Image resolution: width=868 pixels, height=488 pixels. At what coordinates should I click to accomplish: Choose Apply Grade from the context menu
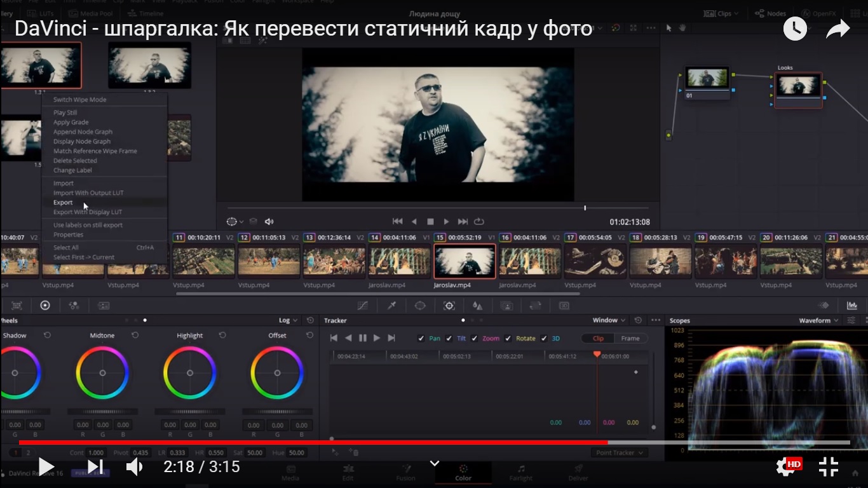(70, 122)
